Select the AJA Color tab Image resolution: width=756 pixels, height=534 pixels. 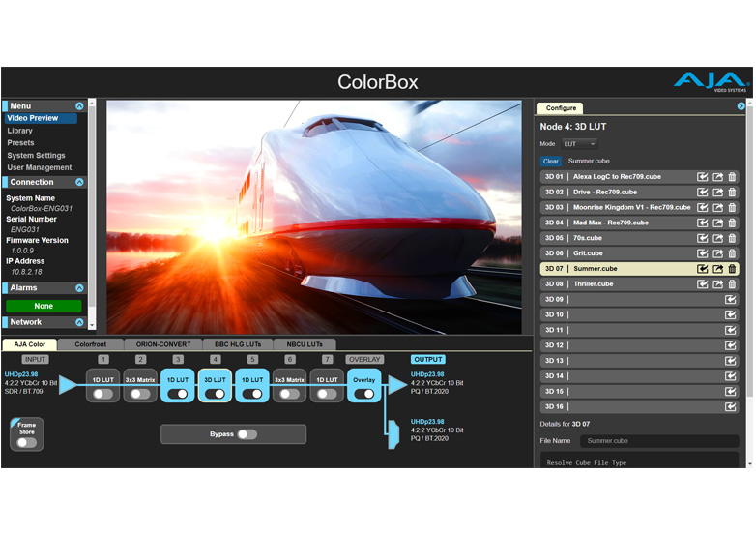click(29, 344)
